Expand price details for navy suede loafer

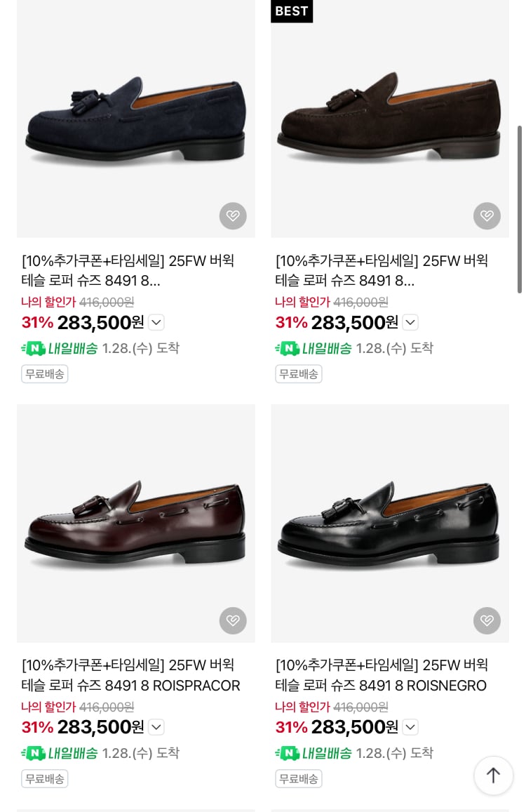156,323
